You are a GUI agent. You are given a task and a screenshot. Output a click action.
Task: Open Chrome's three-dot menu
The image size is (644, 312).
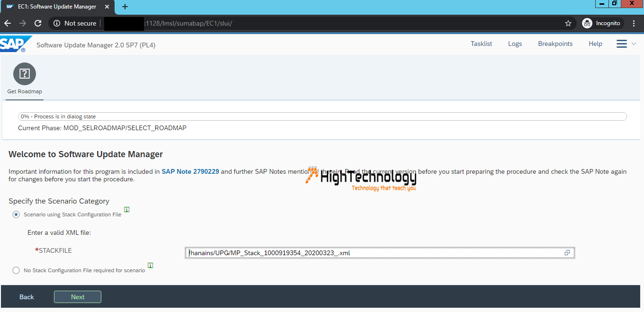(634, 23)
